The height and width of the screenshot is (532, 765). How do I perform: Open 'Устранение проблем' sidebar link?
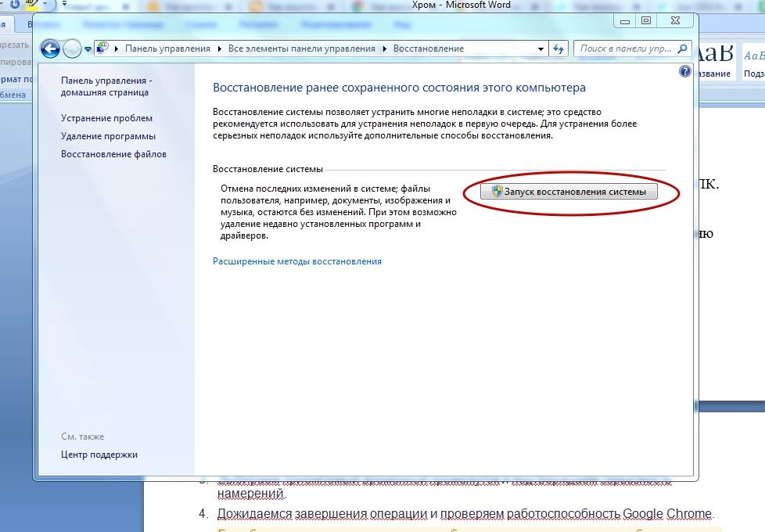[x=106, y=118]
